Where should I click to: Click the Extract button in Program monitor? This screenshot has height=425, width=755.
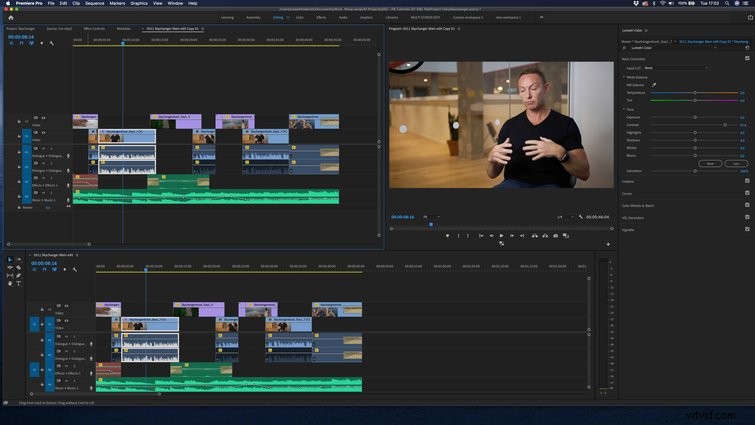coord(545,236)
